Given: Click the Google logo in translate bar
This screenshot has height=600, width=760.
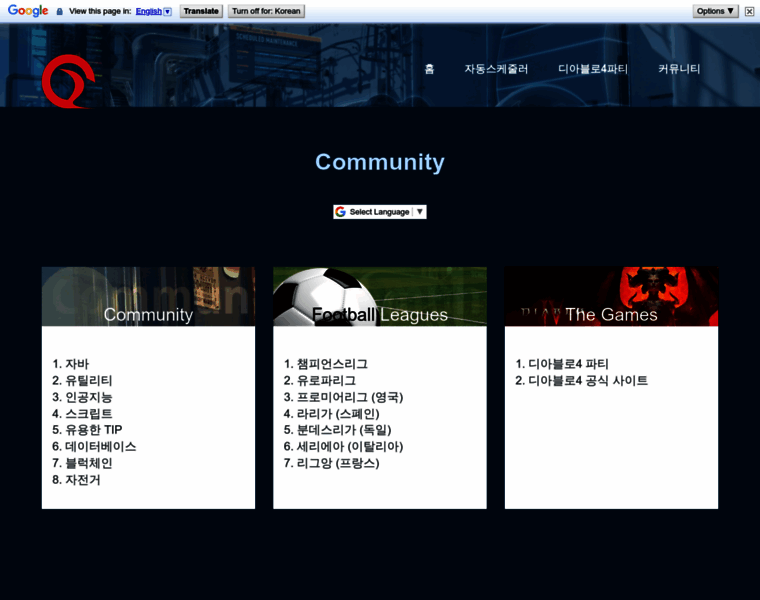Looking at the screenshot, I should 28,11.
